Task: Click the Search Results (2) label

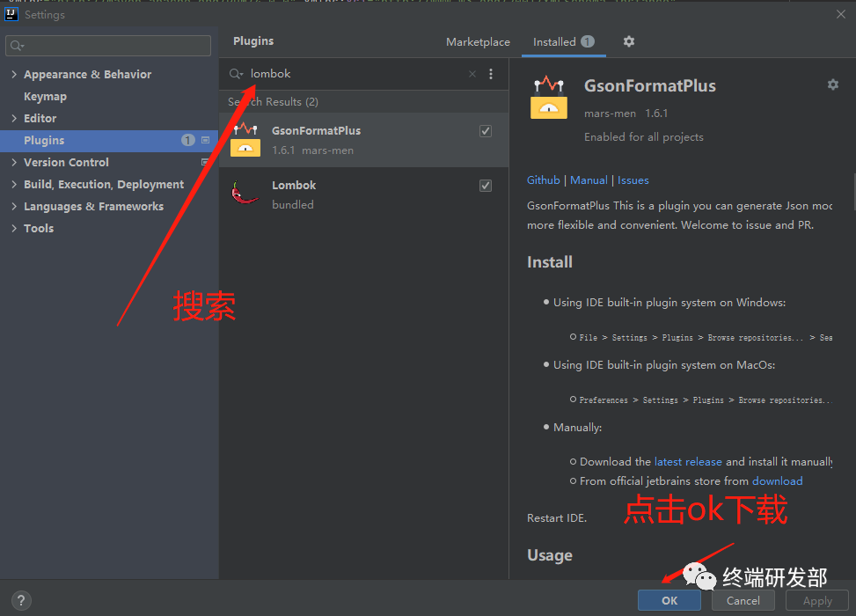Action: pos(273,102)
